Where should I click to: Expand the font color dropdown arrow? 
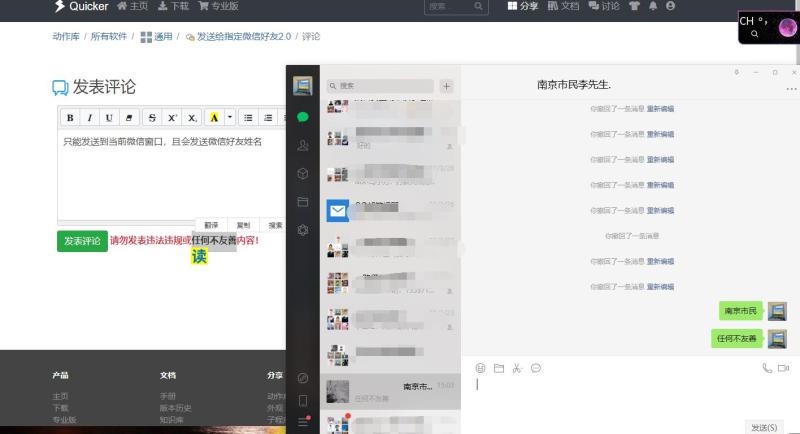(230, 118)
